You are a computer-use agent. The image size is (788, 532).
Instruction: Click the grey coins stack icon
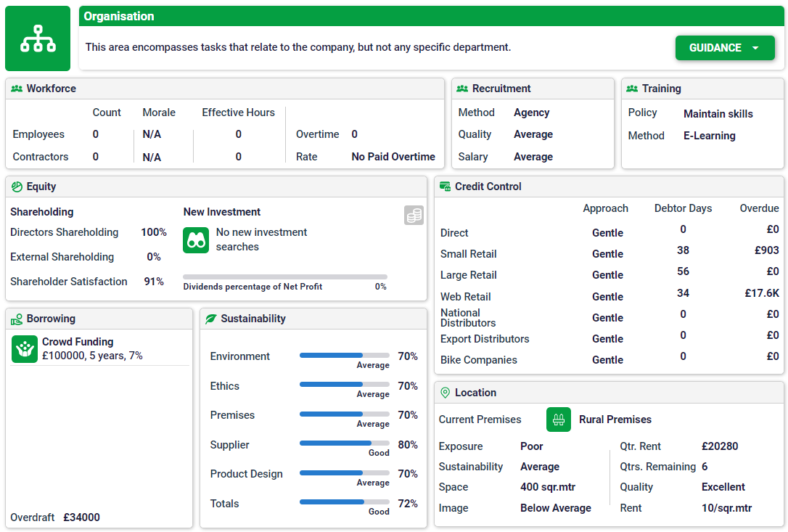click(x=414, y=216)
